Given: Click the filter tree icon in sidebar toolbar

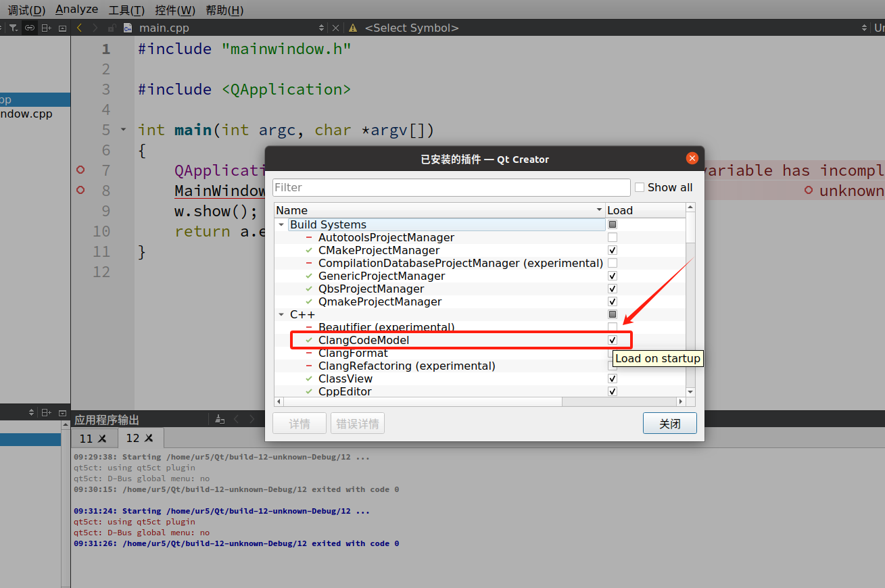Looking at the screenshot, I should coord(14,28).
